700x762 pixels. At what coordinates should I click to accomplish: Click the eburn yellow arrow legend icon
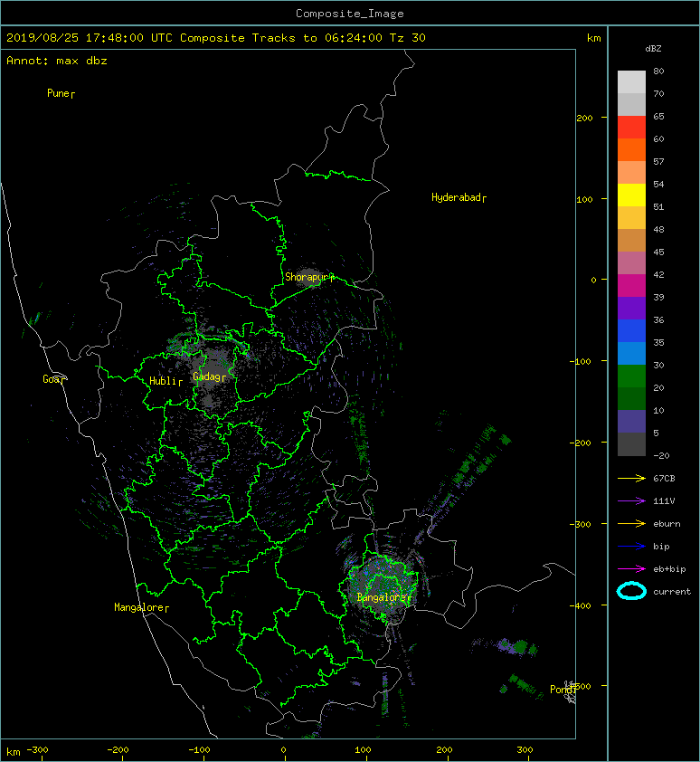point(631,524)
